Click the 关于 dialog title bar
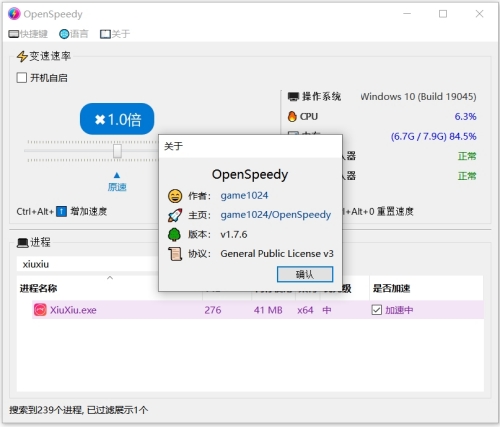 coord(250,146)
